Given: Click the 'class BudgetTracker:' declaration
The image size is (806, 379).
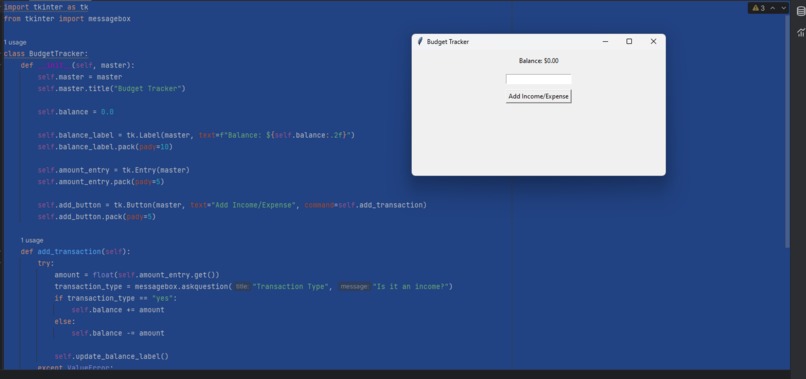Looking at the screenshot, I should tap(46, 53).
